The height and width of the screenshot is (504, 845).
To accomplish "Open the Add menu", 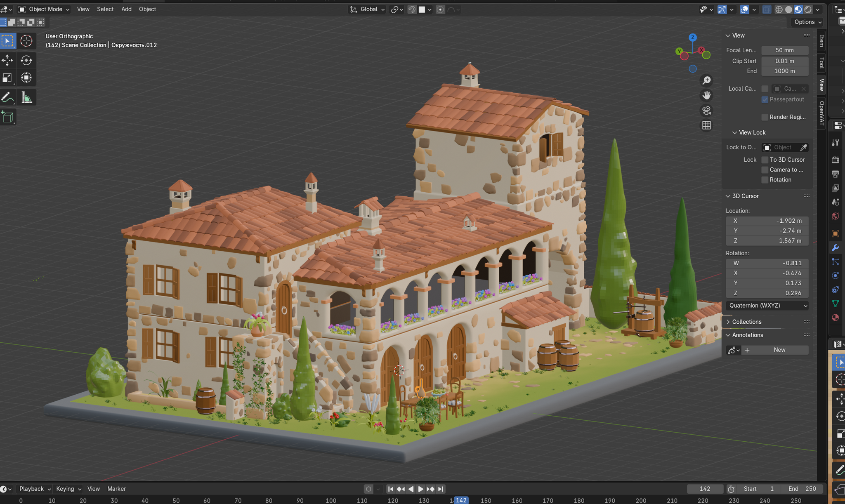I will (126, 9).
